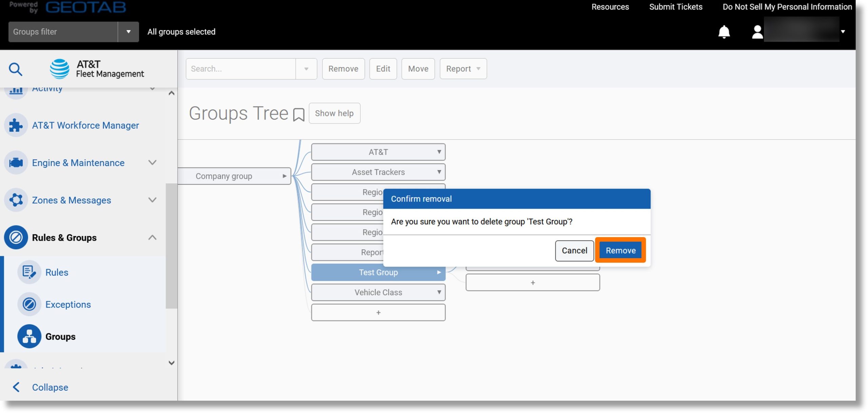868x413 pixels.
Task: Open Submit Tickets link
Action: tap(675, 7)
